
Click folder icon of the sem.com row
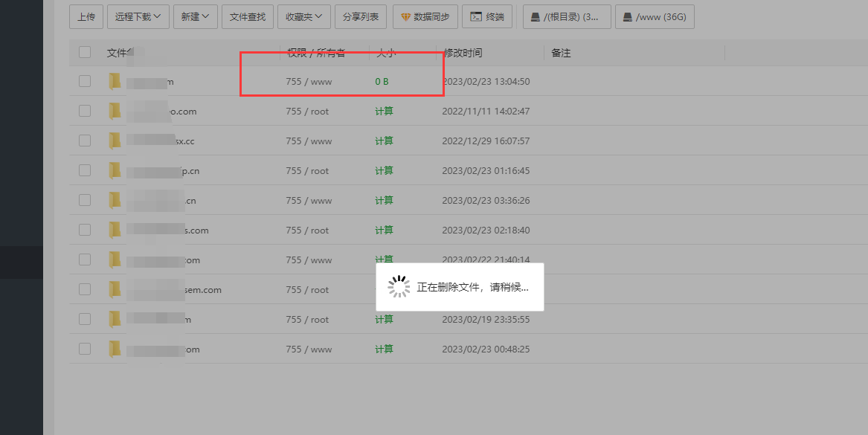coord(115,289)
